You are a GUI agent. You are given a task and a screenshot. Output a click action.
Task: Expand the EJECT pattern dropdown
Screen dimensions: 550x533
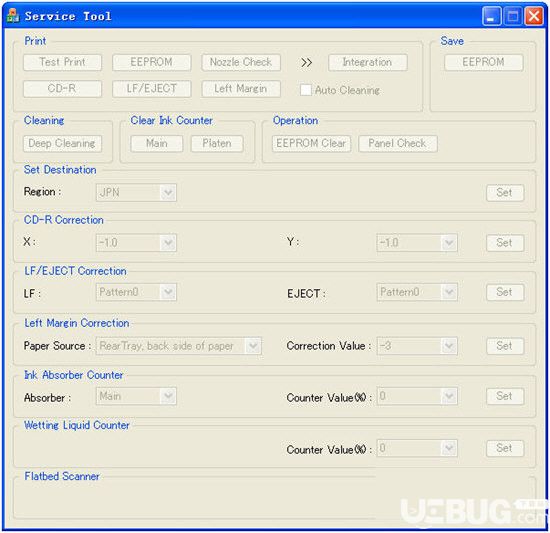pyautogui.click(x=417, y=292)
